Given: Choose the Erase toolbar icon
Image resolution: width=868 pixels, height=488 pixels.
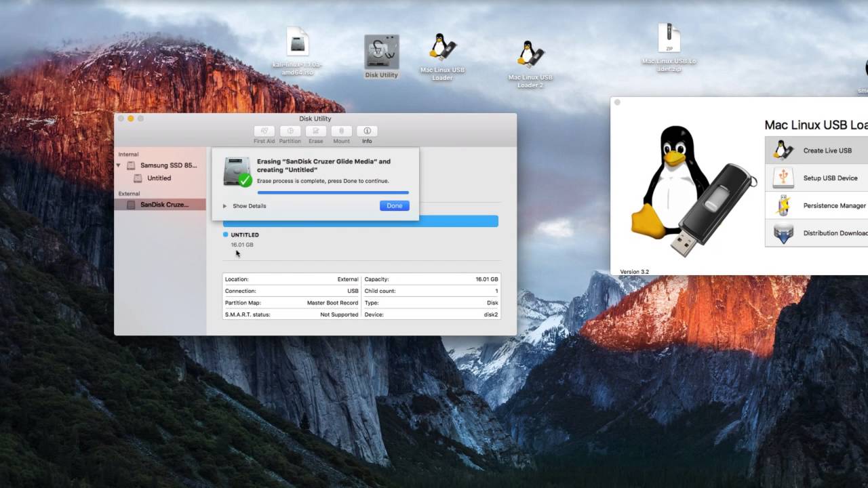Looking at the screenshot, I should click(x=316, y=131).
